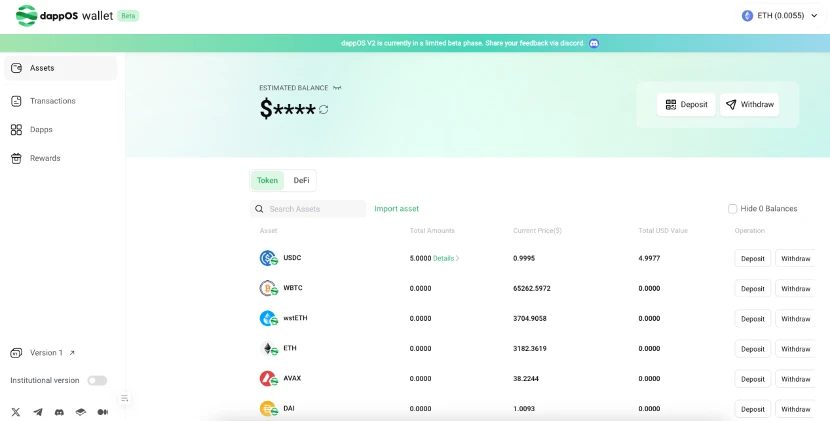Deposit in the ETH row

[x=753, y=349]
